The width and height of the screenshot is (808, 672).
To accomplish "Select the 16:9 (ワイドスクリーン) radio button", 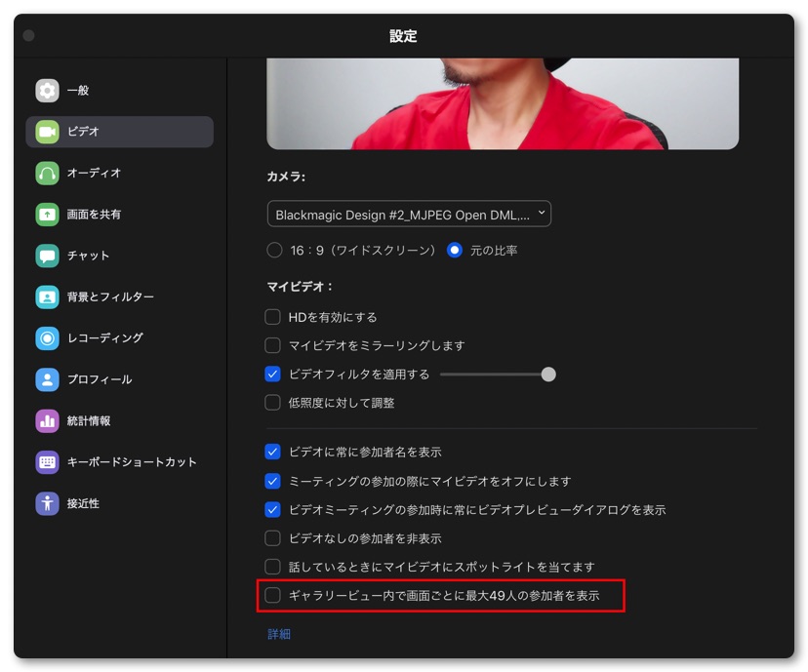I will (275, 251).
